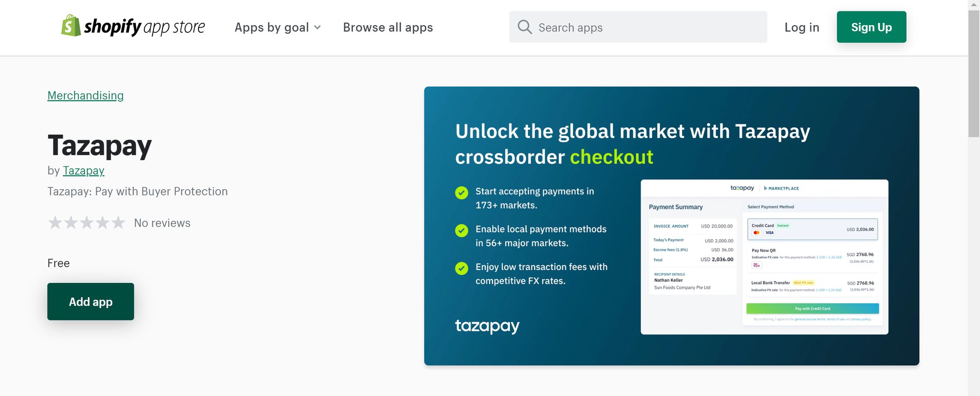Click the Free pricing label
The image size is (980, 396).
pos(58,263)
